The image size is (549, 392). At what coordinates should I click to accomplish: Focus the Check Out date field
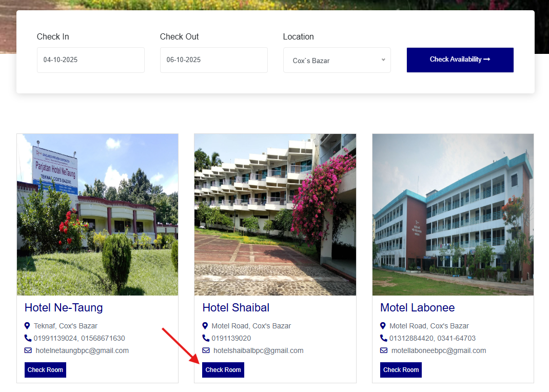click(x=213, y=60)
